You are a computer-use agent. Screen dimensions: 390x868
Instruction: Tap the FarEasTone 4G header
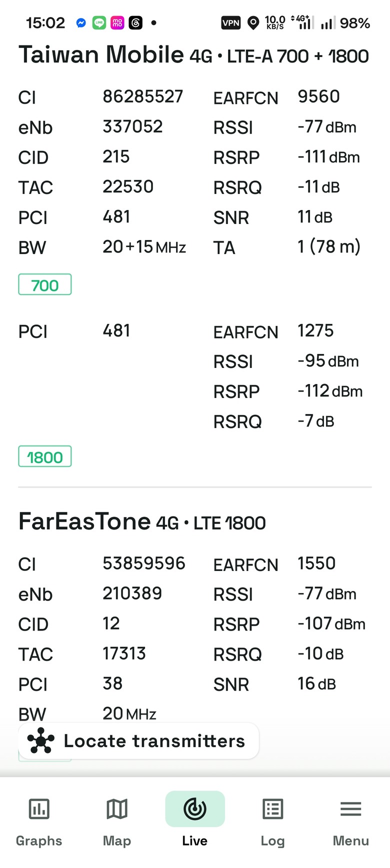coord(142,522)
